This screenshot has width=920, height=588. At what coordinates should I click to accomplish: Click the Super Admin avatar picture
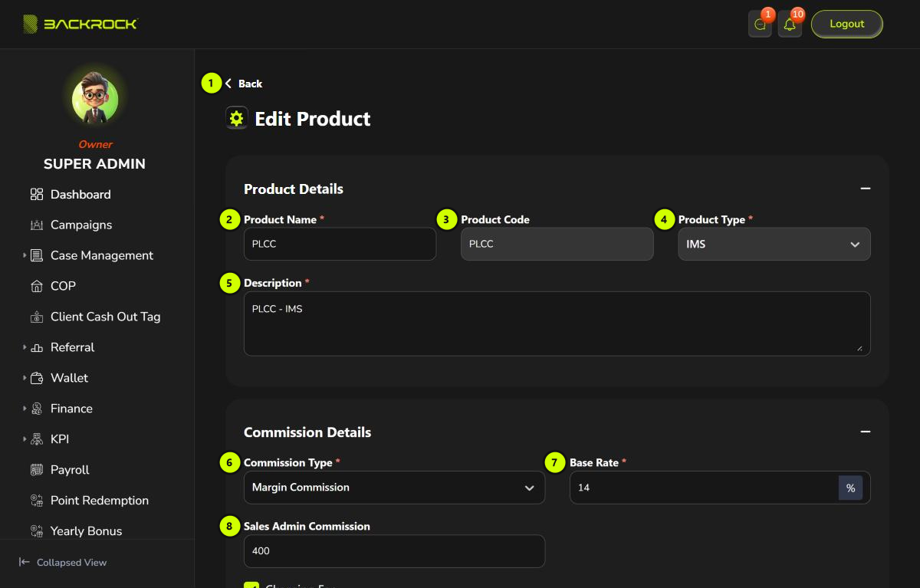(95, 100)
